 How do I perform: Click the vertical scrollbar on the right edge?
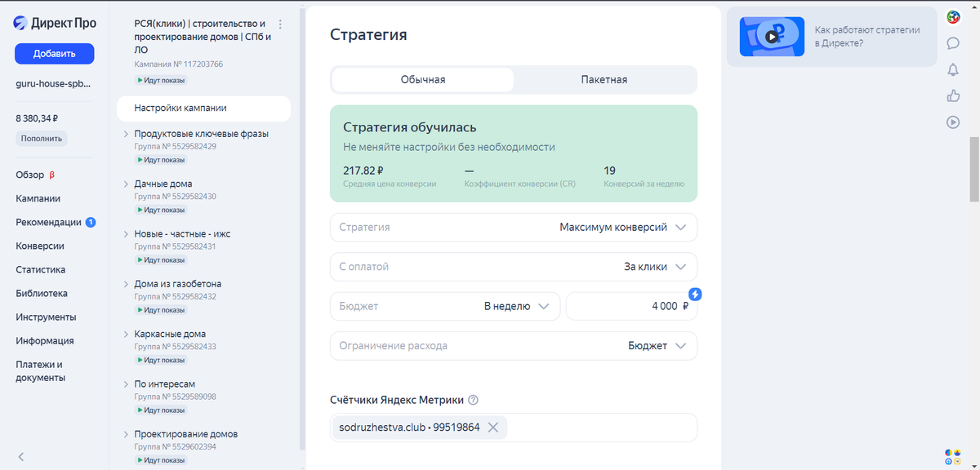[974, 177]
